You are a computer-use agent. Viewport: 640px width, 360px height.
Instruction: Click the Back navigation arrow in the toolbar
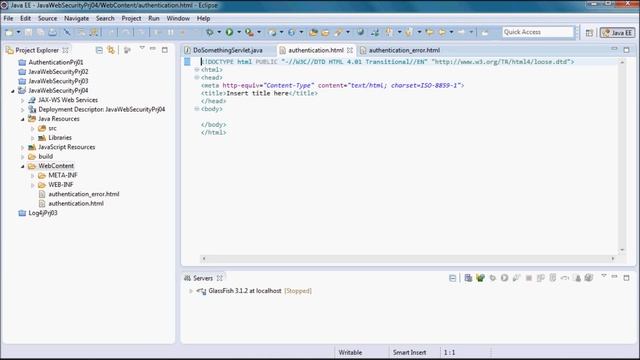[x=442, y=32]
